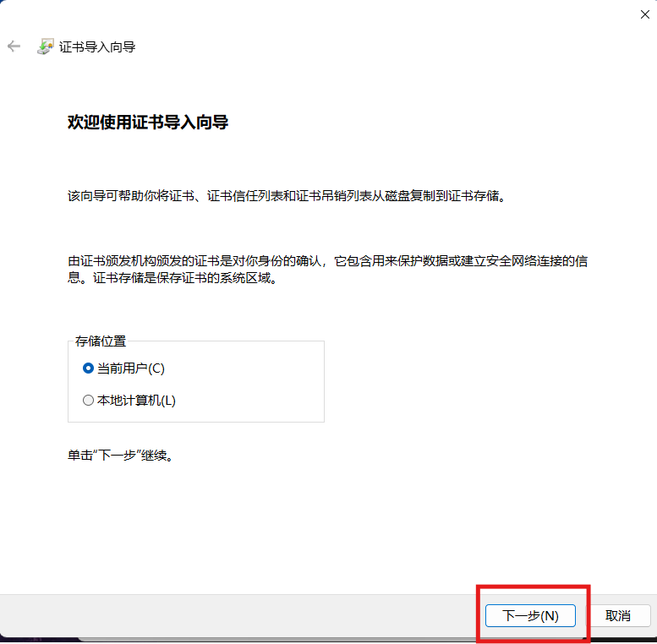Click the bold heading 欢迎使用证书导入向导
657x644 pixels.
pyautogui.click(x=148, y=123)
